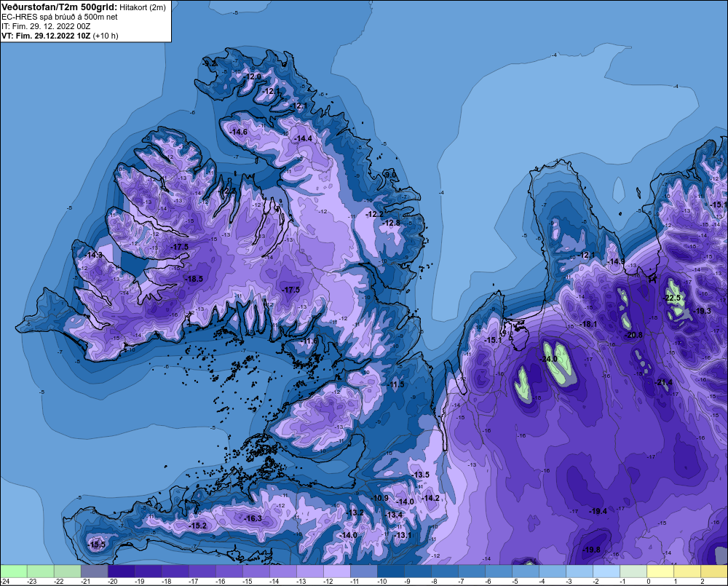
Task: Click the -15.5 temperature value
Action: point(97,545)
